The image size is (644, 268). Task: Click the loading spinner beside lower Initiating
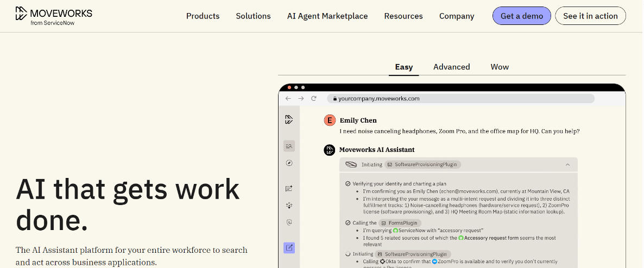coord(348,254)
